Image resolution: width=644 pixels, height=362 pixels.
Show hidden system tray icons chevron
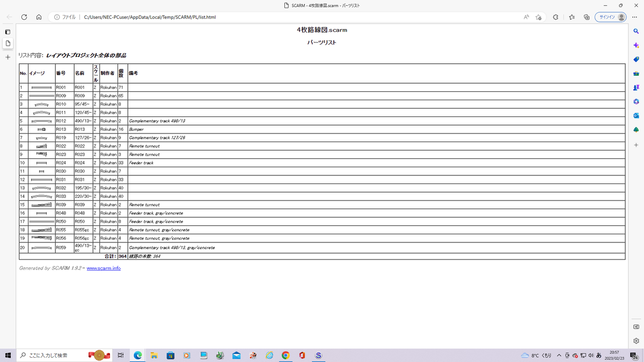[x=559, y=356]
